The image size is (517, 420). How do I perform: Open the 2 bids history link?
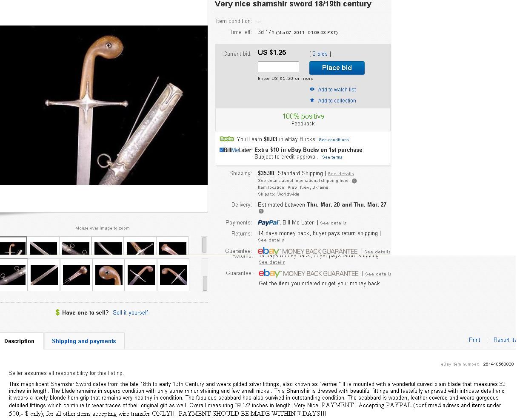click(x=320, y=54)
